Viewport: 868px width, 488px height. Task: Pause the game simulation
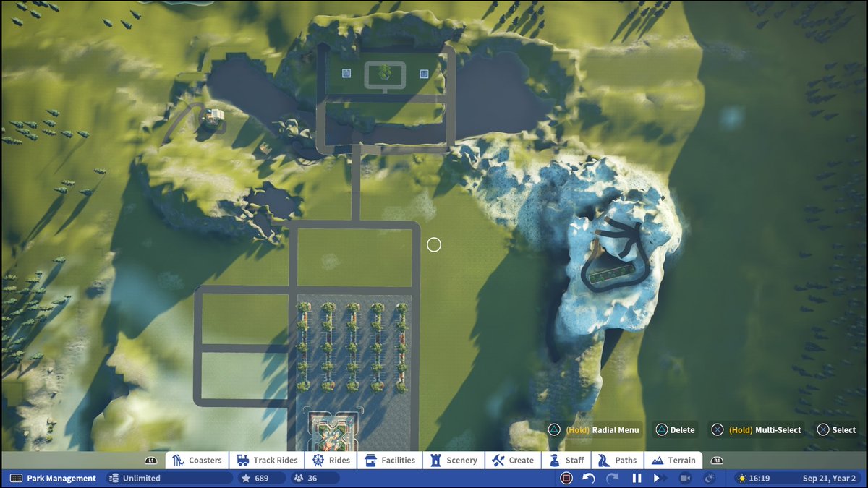click(637, 478)
